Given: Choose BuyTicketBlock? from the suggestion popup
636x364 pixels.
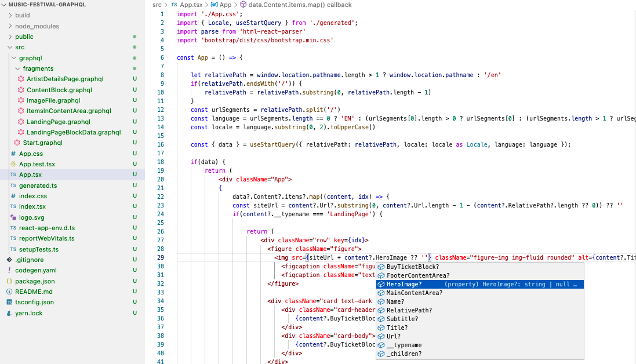Looking at the screenshot, I should pyautogui.click(x=413, y=267).
